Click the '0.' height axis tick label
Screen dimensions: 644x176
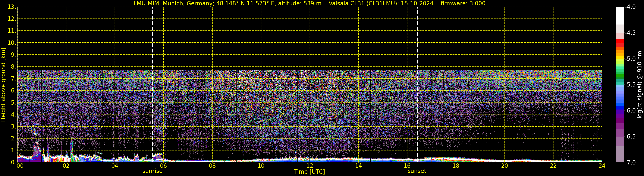tap(13, 162)
